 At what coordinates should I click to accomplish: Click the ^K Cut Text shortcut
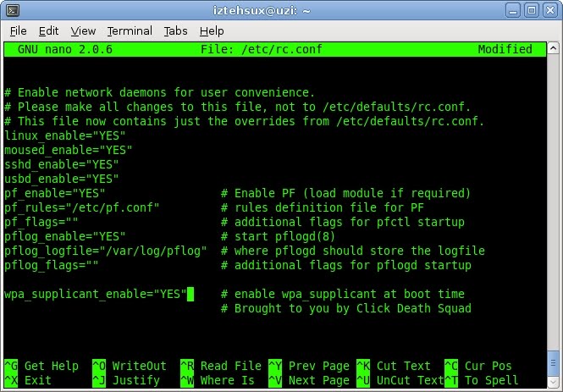click(x=394, y=366)
